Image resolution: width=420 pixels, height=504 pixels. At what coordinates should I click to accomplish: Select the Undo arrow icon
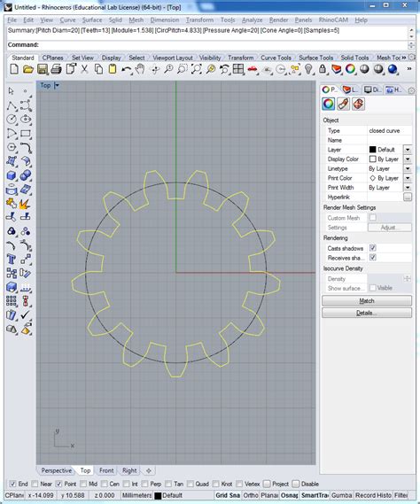point(127,69)
